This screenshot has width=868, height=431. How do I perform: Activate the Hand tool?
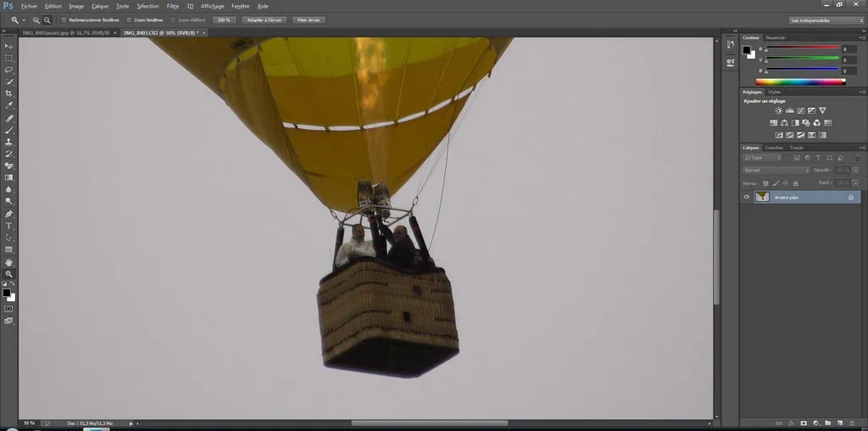pos(9,262)
